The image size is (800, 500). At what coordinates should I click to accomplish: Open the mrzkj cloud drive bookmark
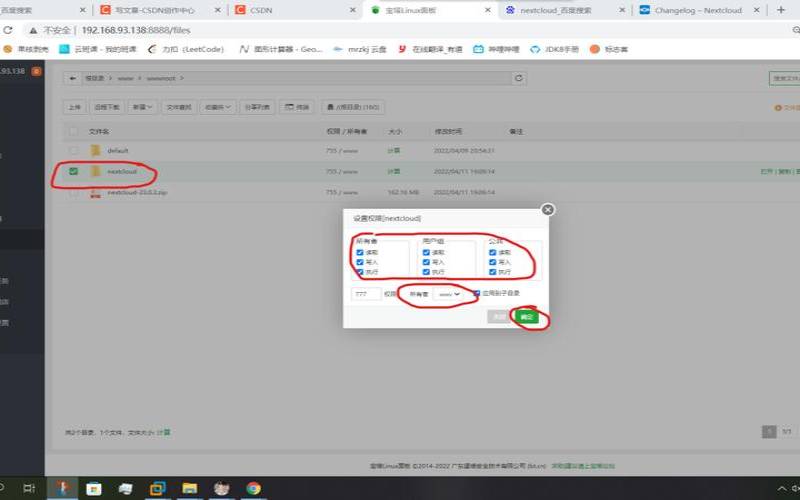[360, 49]
